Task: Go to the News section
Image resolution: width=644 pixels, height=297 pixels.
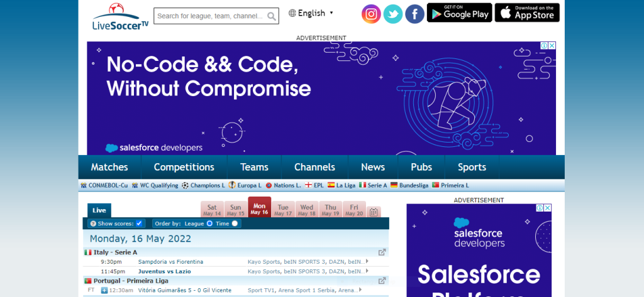Action: [373, 167]
